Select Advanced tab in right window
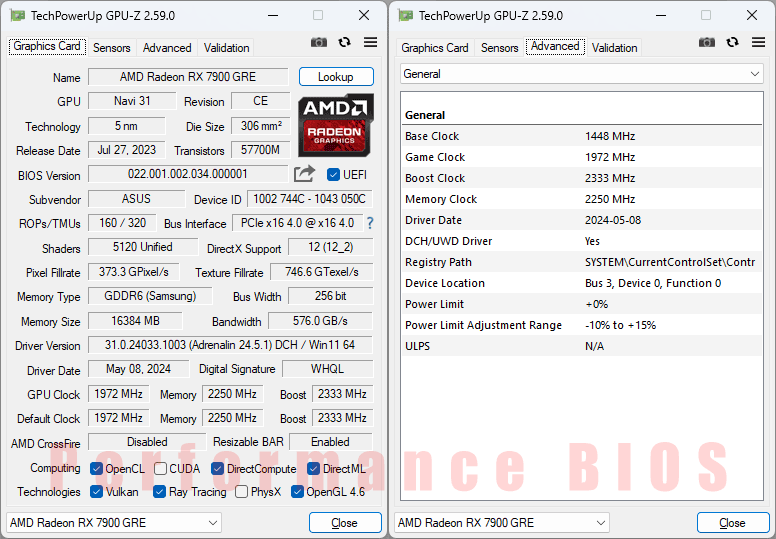This screenshot has width=776, height=539. pyautogui.click(x=555, y=47)
